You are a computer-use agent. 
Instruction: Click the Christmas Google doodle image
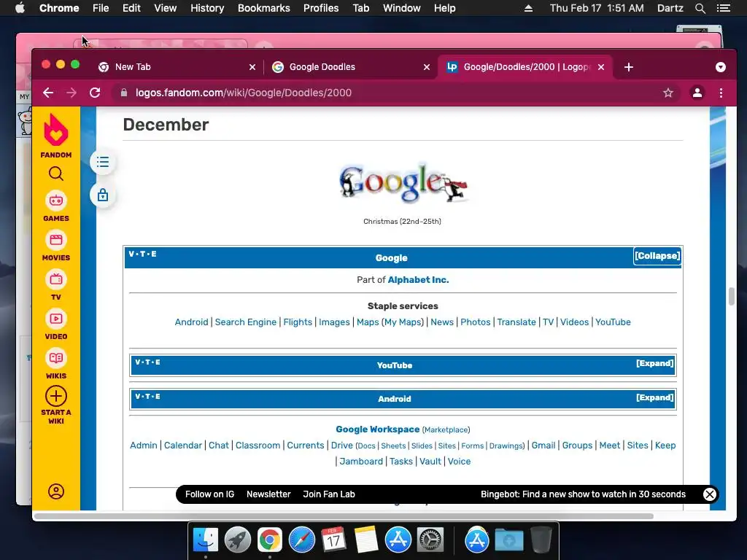click(403, 183)
